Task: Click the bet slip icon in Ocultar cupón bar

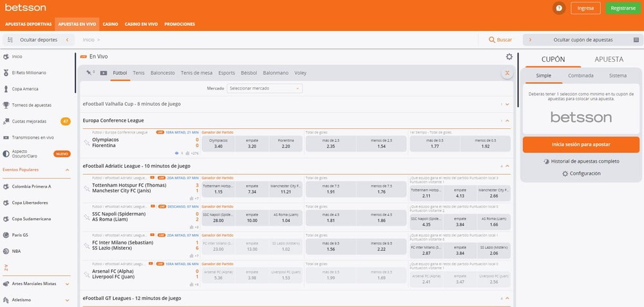Action: click(x=636, y=40)
